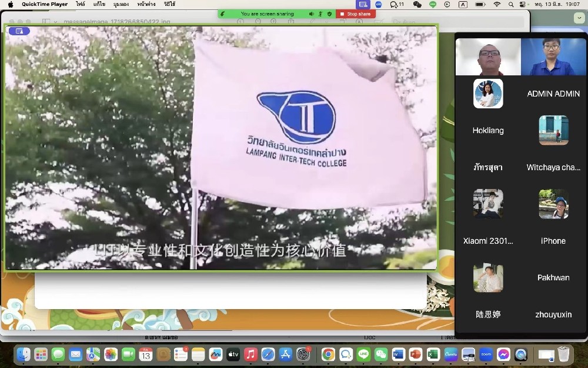This screenshot has width=588, height=368.
Task: Open the chat icon showing 11 in menu bar
Action: pos(397,5)
